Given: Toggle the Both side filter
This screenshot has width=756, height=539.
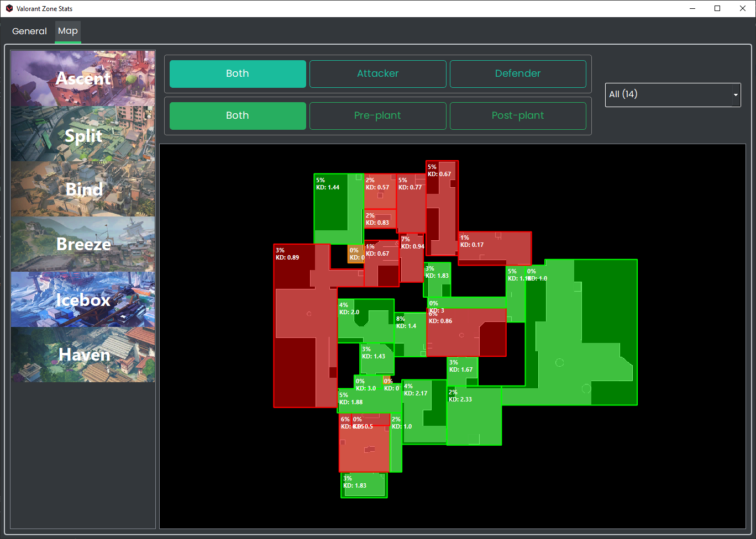Looking at the screenshot, I should click(x=238, y=74).
